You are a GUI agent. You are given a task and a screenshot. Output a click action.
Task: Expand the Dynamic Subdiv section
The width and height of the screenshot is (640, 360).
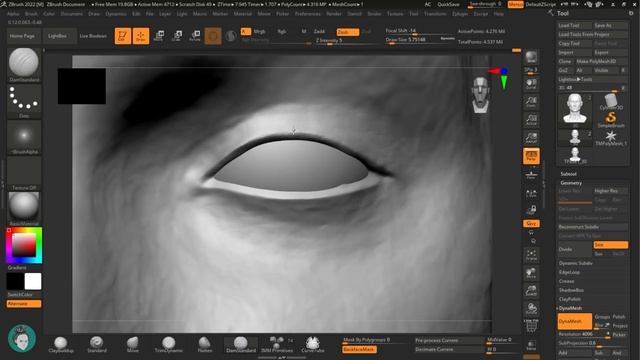click(576, 263)
